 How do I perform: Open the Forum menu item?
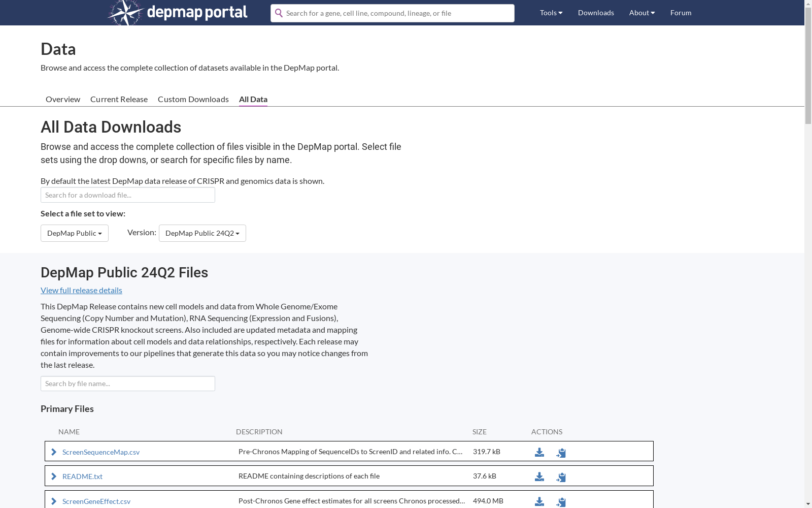pos(681,13)
